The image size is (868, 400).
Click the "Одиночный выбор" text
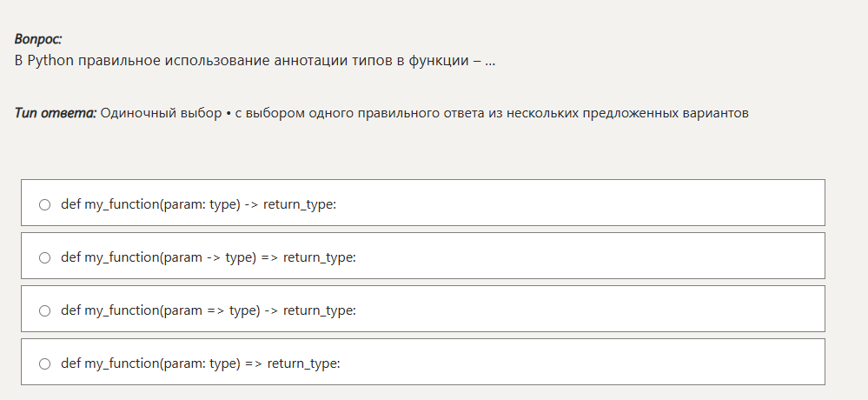pos(161,113)
